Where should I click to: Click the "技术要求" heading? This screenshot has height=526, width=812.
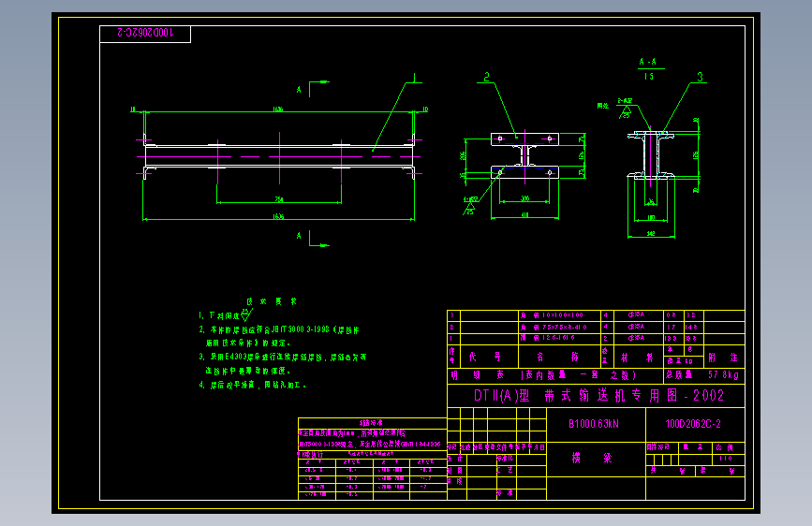[x=272, y=301]
